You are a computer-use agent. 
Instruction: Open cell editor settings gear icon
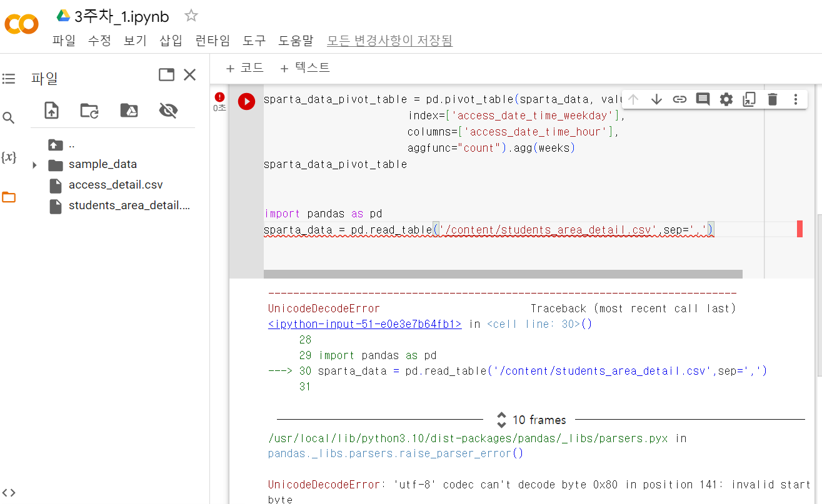pos(726,99)
